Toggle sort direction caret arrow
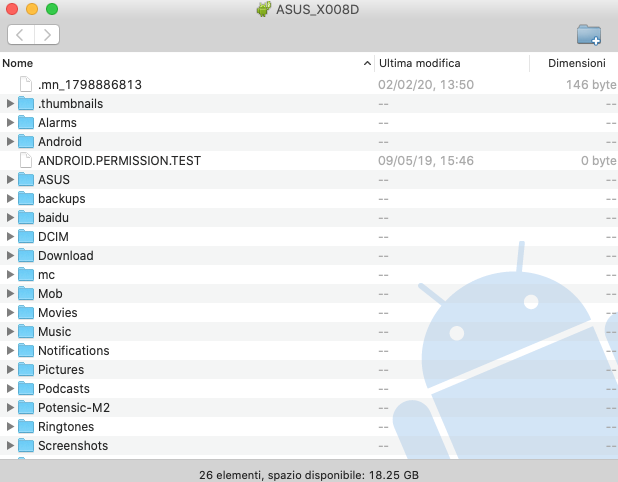 point(367,63)
